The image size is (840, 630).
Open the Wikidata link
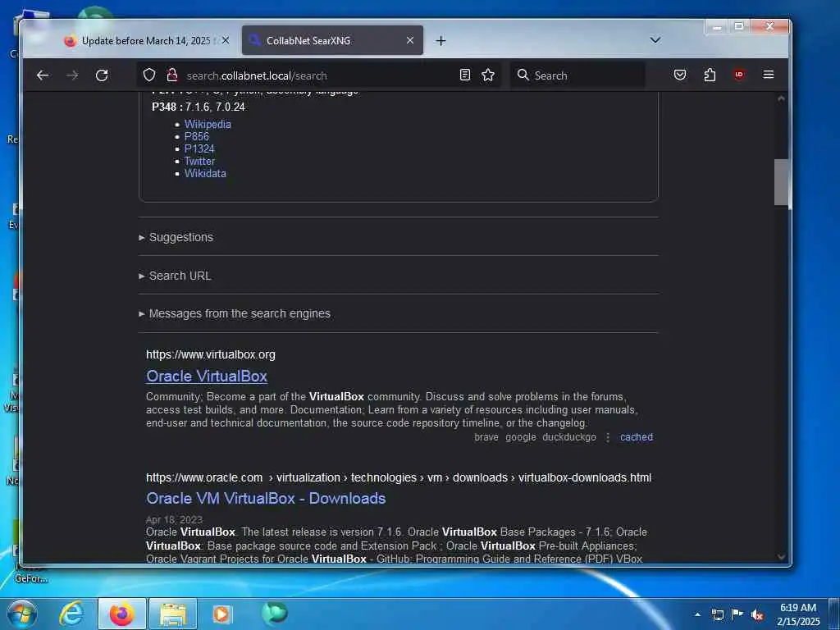[x=205, y=174]
